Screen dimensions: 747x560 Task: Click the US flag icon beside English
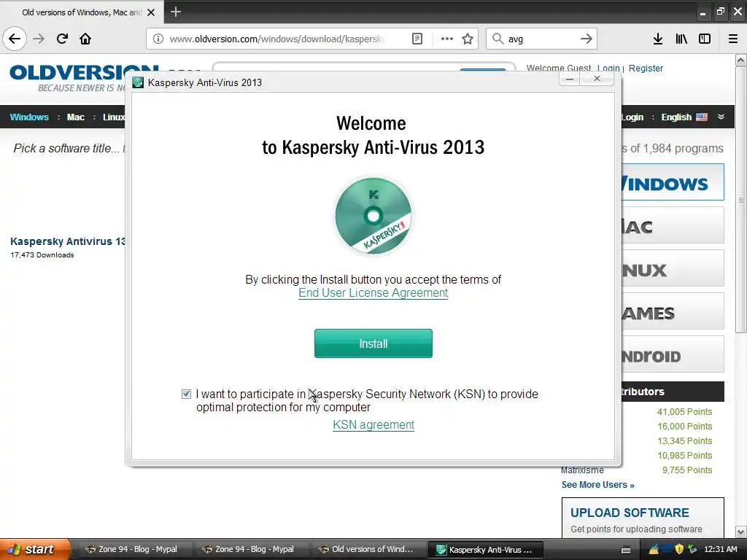pos(702,117)
